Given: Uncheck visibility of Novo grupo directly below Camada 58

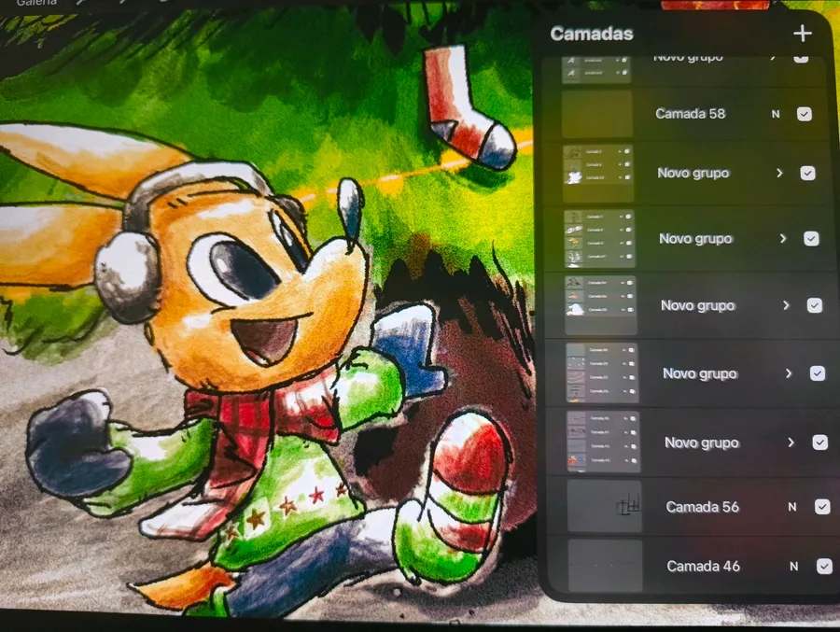Looking at the screenshot, I should [807, 173].
